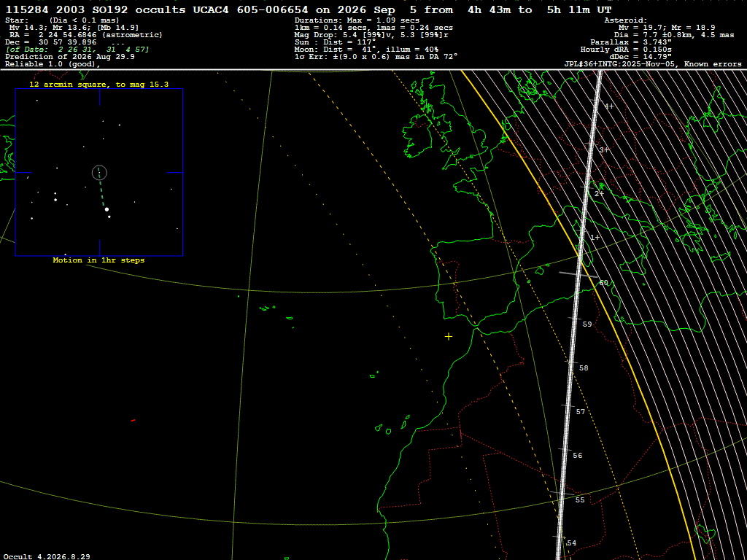Click the event title text at top
This screenshot has width=747, height=560.
pyautogui.click(x=309, y=10)
